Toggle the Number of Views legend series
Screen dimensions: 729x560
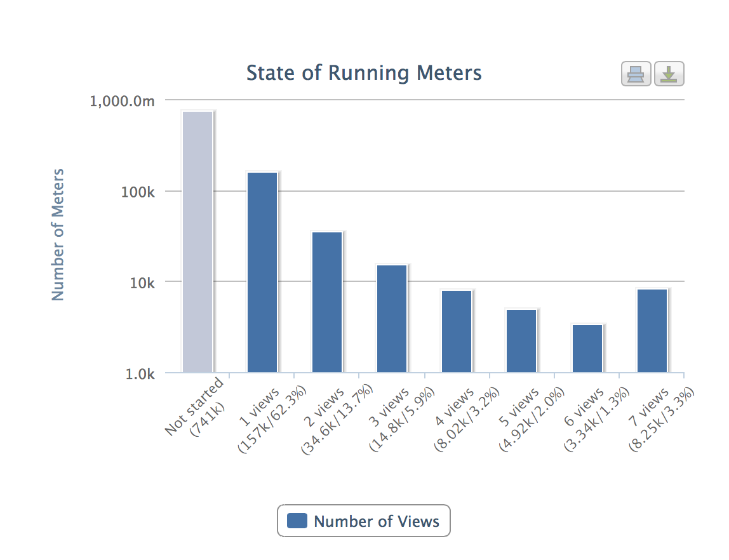tap(376, 522)
